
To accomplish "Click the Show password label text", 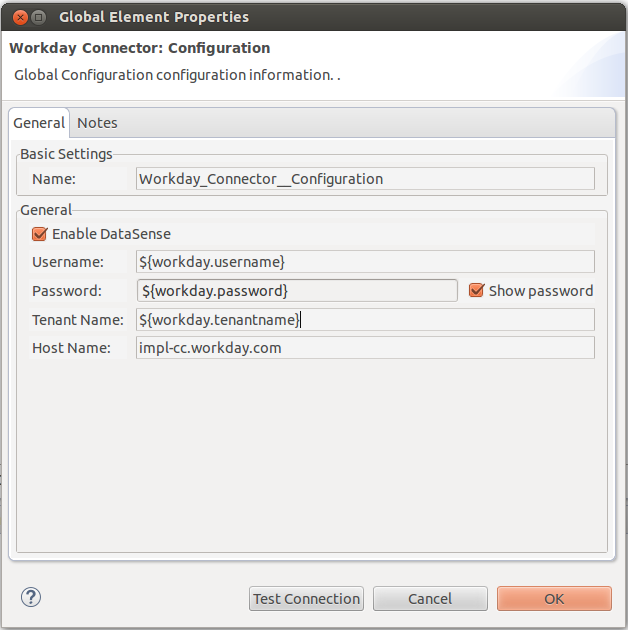I will [x=540, y=290].
